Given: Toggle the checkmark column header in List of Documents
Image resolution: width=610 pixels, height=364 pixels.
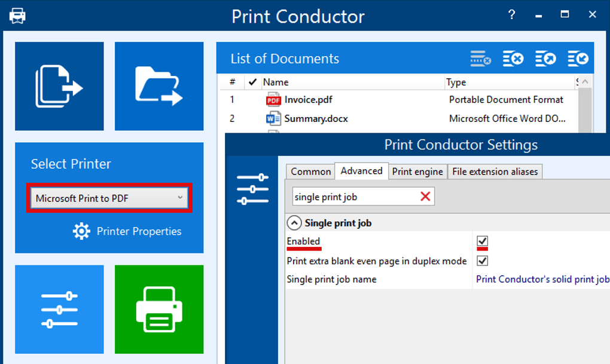Looking at the screenshot, I should [x=252, y=82].
